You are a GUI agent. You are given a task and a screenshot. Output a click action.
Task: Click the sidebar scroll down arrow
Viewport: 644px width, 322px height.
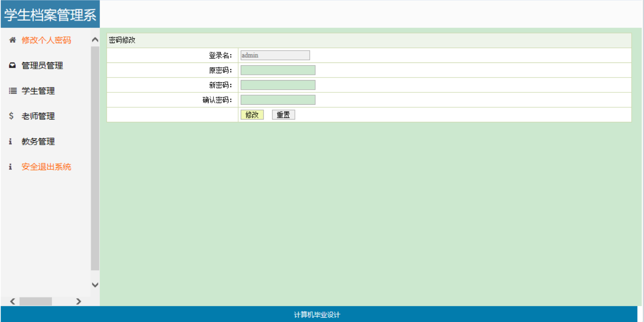[x=95, y=285]
